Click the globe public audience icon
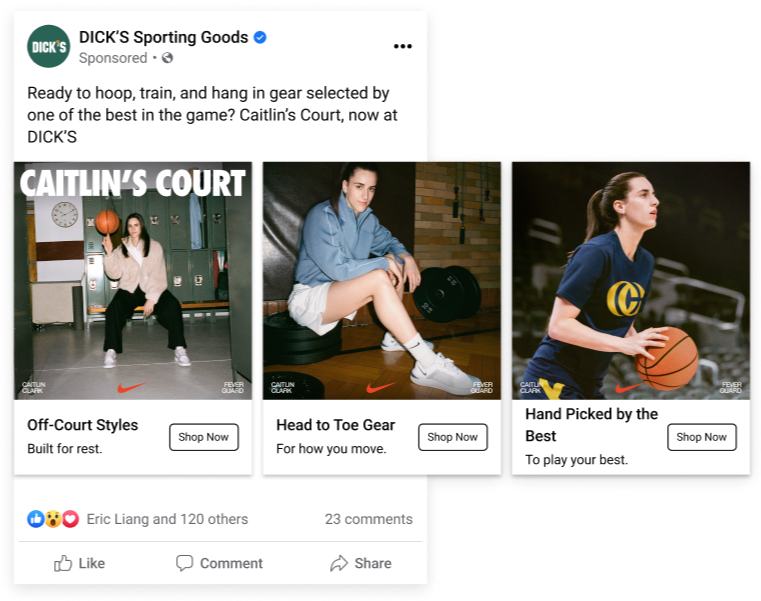This screenshot has height=601, width=761. [167, 58]
